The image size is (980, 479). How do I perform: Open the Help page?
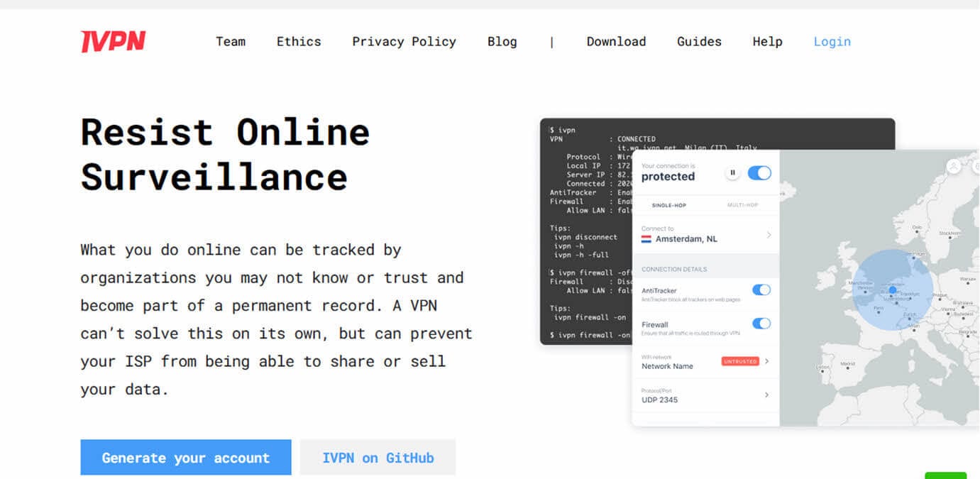tap(767, 42)
